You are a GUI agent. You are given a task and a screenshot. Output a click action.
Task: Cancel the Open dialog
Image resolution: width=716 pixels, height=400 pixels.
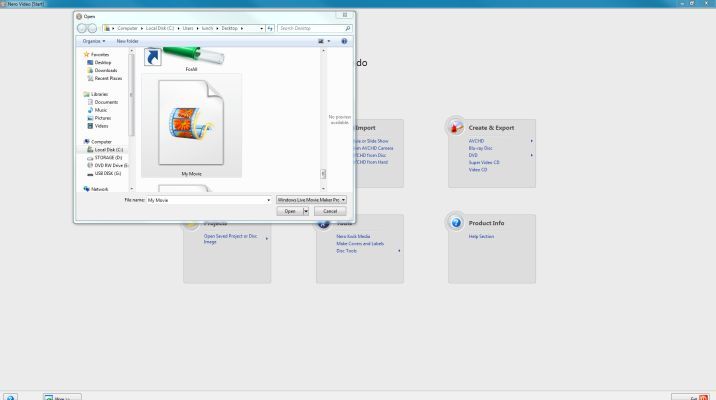[x=330, y=211]
